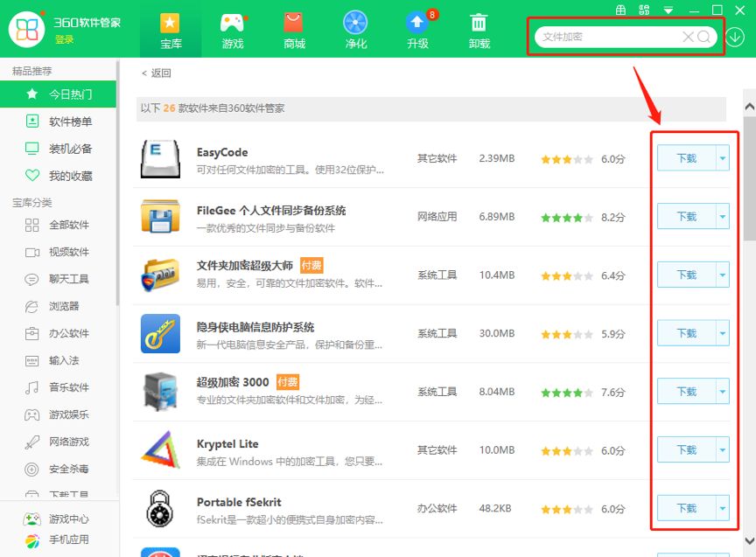Viewport: 756px width, 557px height.
Task: Open the 商城 shopping bag icon
Action: tap(293, 27)
